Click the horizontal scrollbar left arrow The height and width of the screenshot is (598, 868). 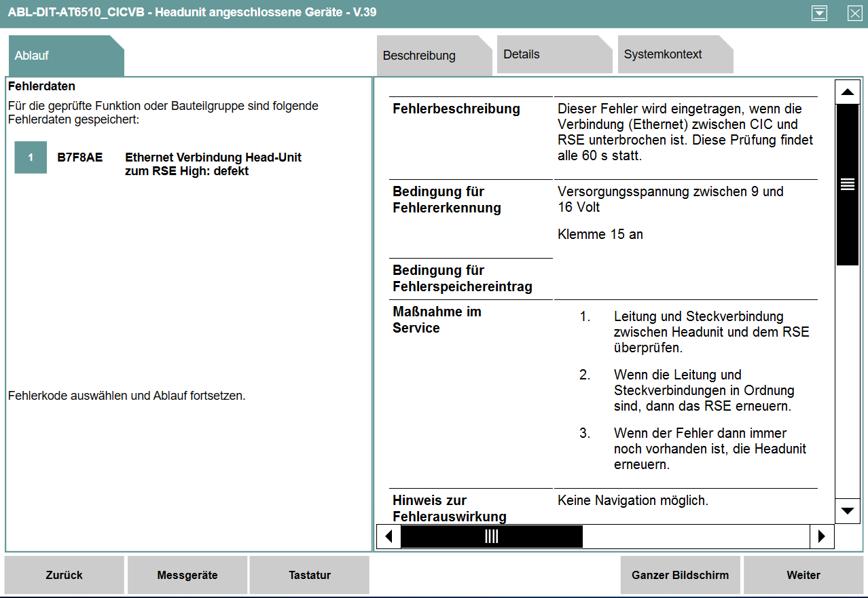[x=388, y=536]
